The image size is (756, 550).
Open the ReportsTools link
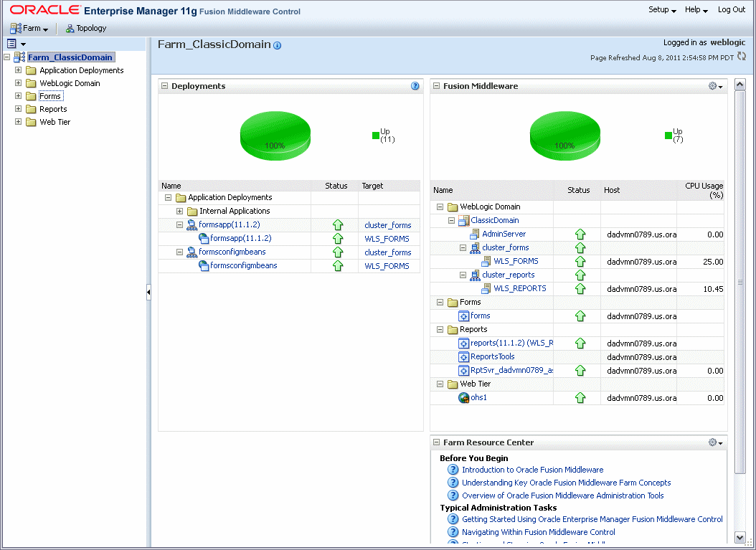pos(492,356)
